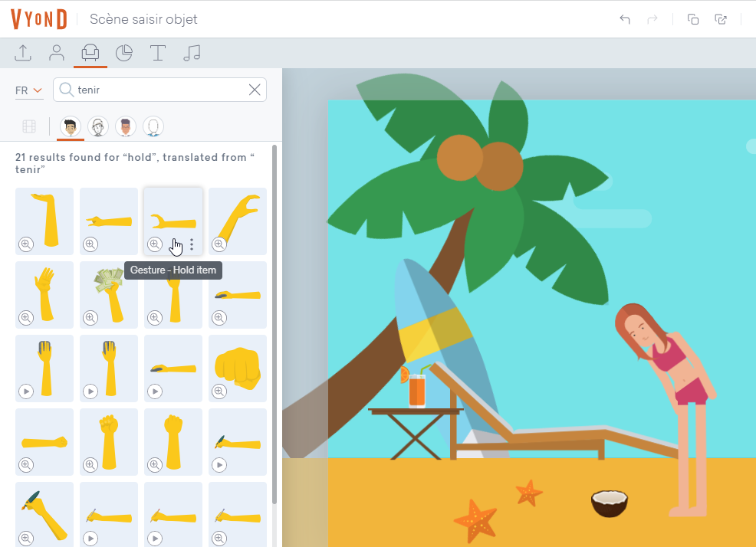Click the Vyond logo
The height and width of the screenshot is (547, 756).
pos(39,19)
